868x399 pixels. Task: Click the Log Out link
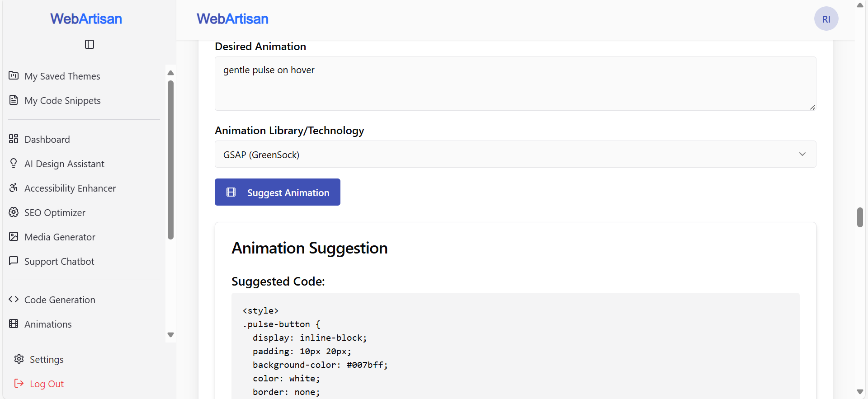[46, 384]
